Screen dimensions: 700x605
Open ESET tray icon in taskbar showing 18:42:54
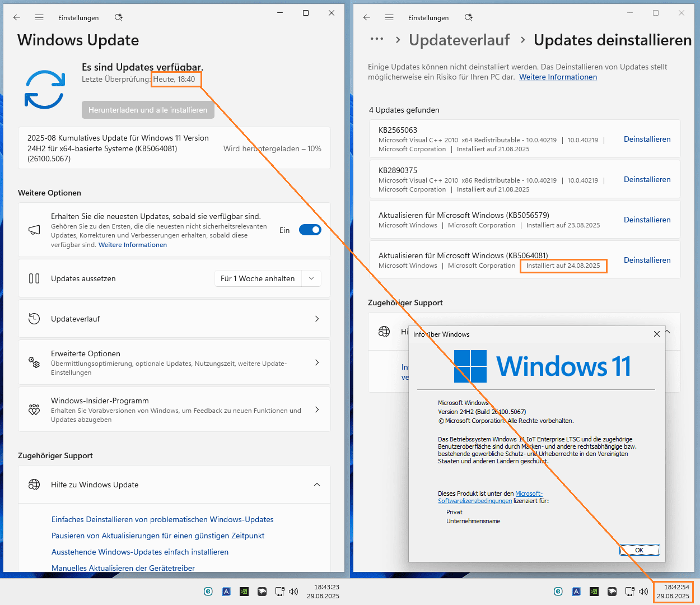[x=558, y=591]
